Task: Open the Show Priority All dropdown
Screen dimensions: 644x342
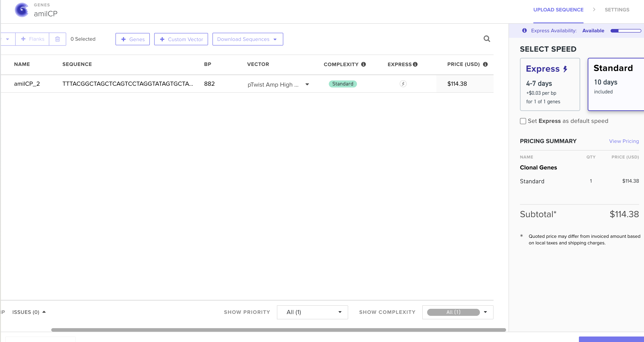Action: pyautogui.click(x=312, y=312)
